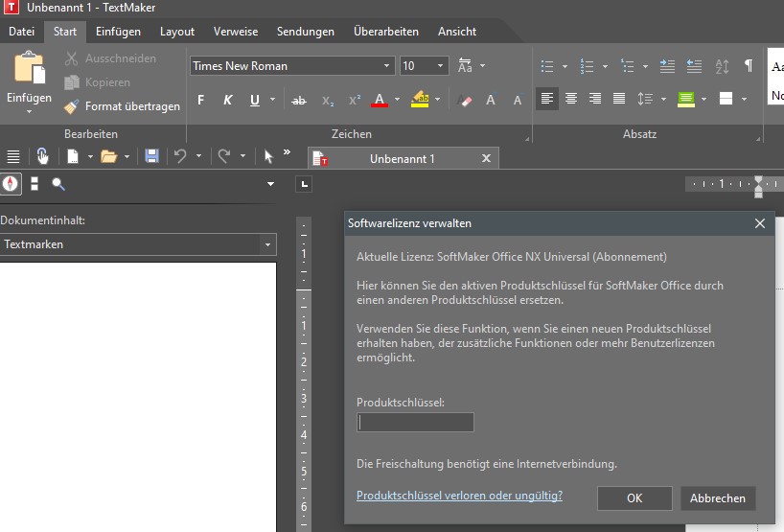Screen dimensions: 784x532
Task: Click OK in license dialog
Action: click(x=634, y=498)
